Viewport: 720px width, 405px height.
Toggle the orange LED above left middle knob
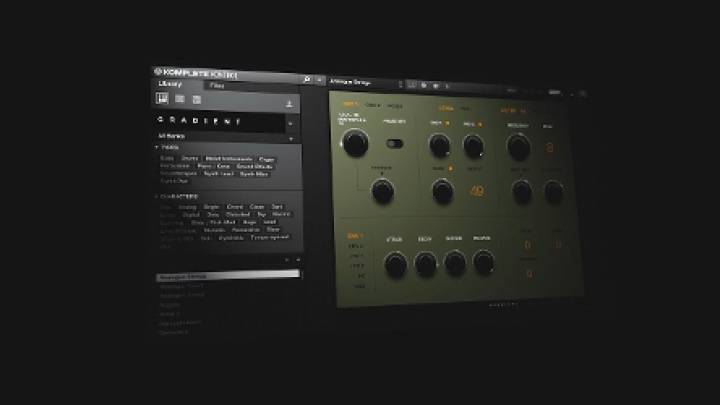coord(448,123)
